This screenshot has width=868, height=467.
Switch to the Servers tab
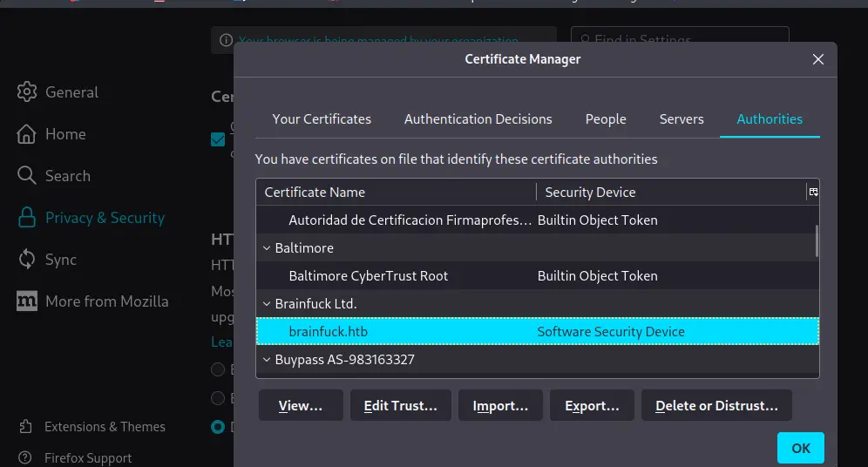point(682,119)
